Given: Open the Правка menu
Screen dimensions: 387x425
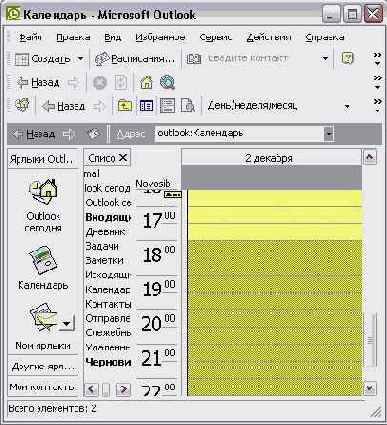Looking at the screenshot, I should [x=73, y=37].
